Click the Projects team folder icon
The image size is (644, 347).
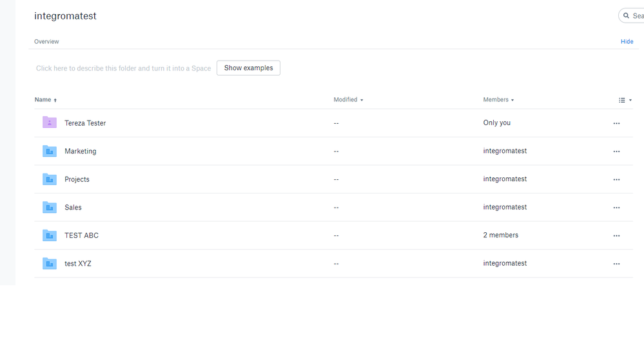click(x=50, y=179)
